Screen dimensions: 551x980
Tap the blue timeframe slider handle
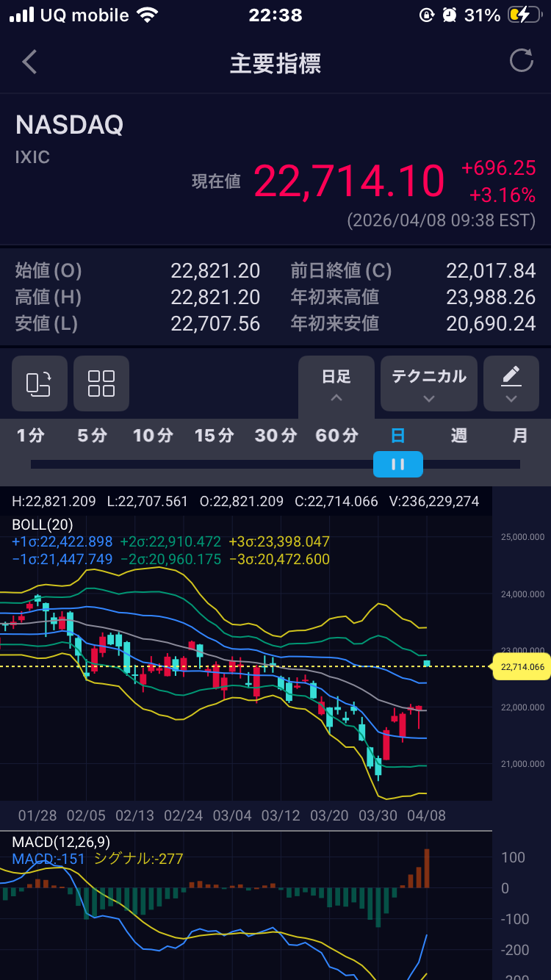pos(397,464)
